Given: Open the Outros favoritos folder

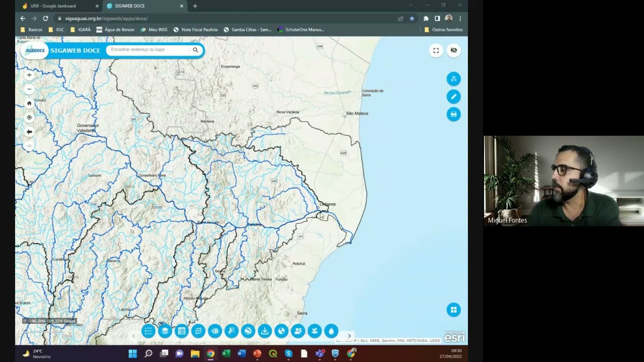Looking at the screenshot, I should 443,30.
